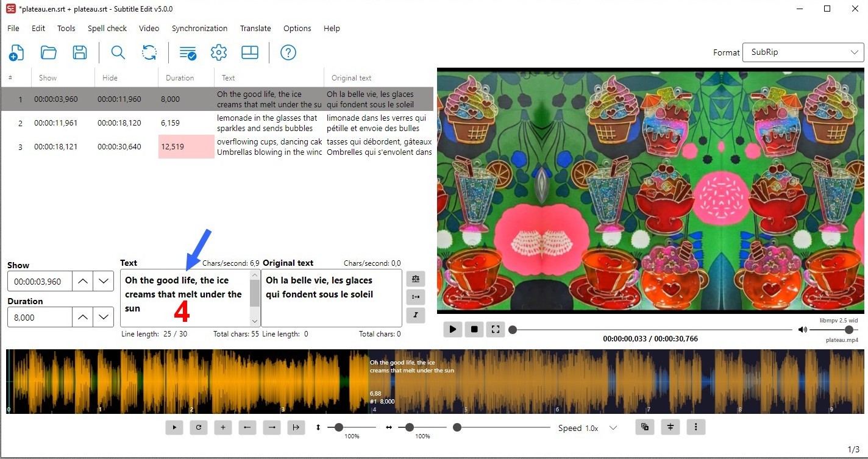The image size is (868, 459).
Task: Click the waveform center-line toggle button
Action: [x=671, y=427]
